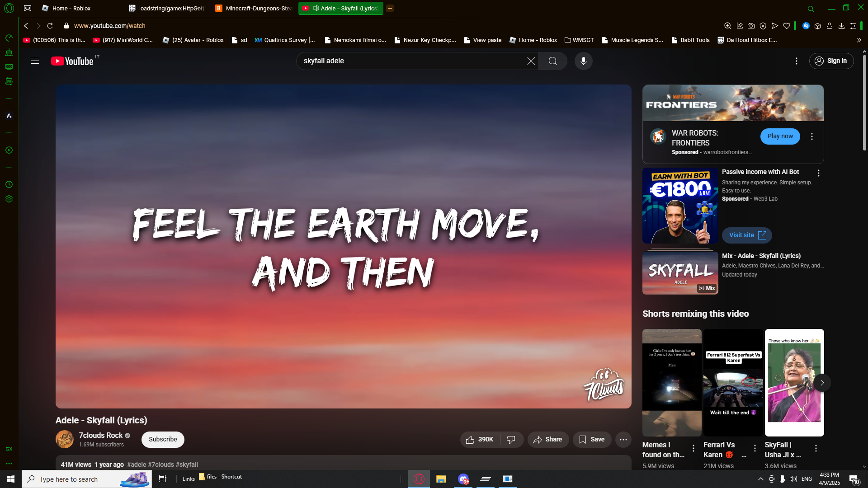868x488 pixels.
Task: Open the YouTube guide hamburger menu
Action: pyautogui.click(x=35, y=61)
